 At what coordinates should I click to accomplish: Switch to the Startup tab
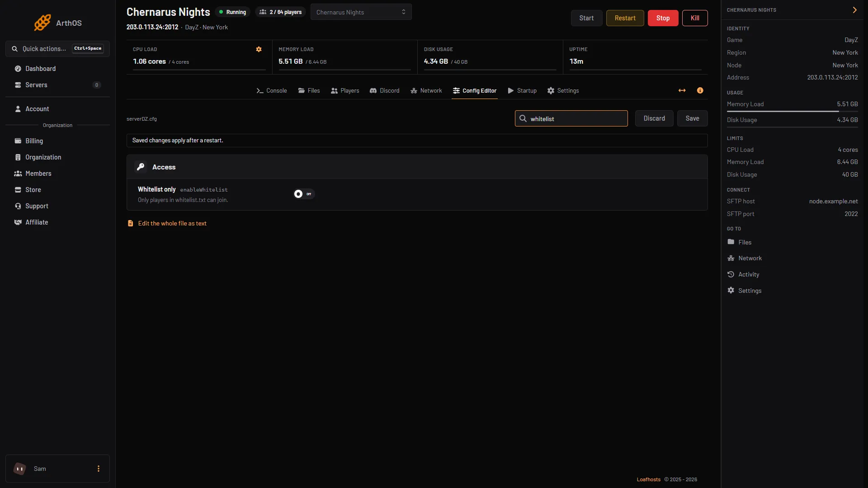click(x=522, y=91)
